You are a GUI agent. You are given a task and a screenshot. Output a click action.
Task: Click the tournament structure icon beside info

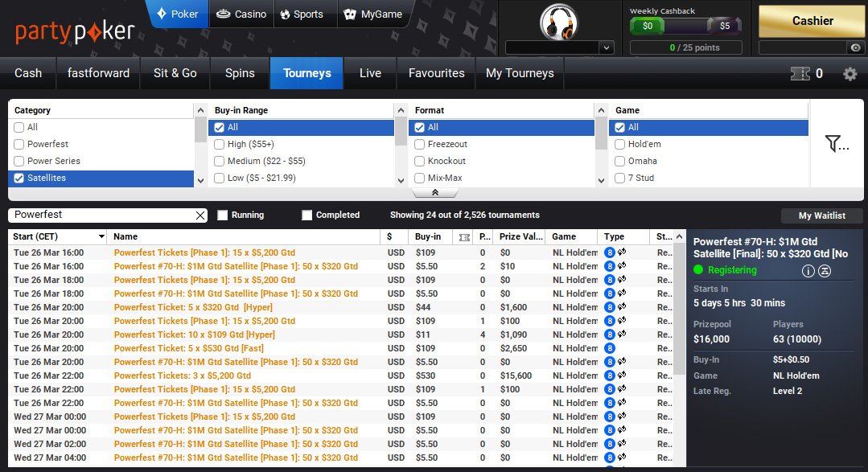pos(825,271)
